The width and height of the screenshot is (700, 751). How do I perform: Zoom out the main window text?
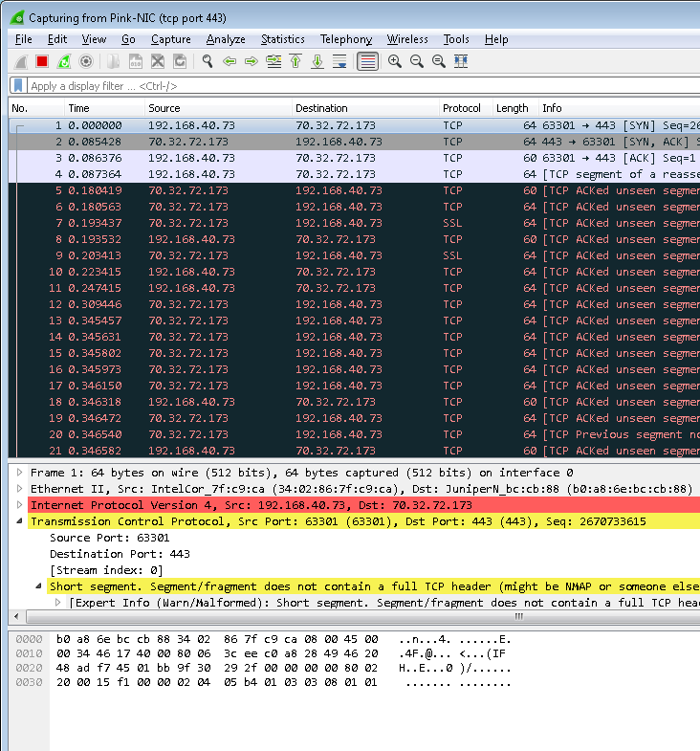pyautogui.click(x=417, y=61)
